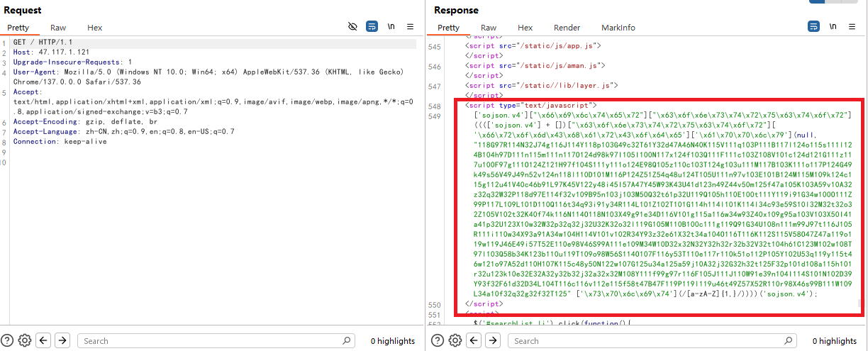Switch to Hex tab in Request panel
The height and width of the screenshot is (351, 868).
(95, 28)
